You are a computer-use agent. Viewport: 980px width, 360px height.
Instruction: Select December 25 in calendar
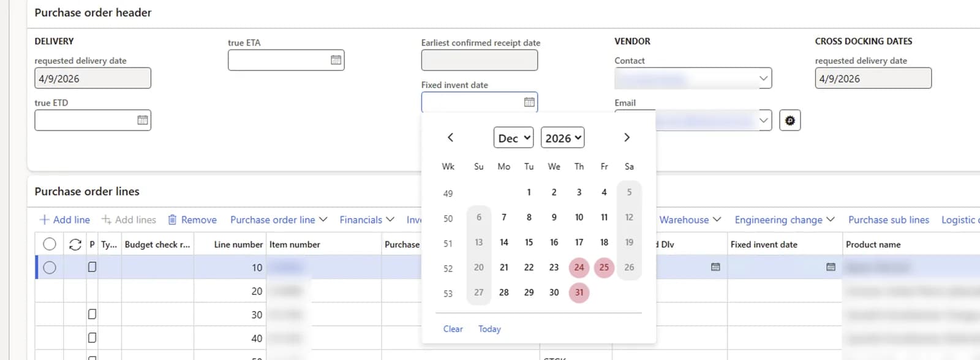coord(604,268)
